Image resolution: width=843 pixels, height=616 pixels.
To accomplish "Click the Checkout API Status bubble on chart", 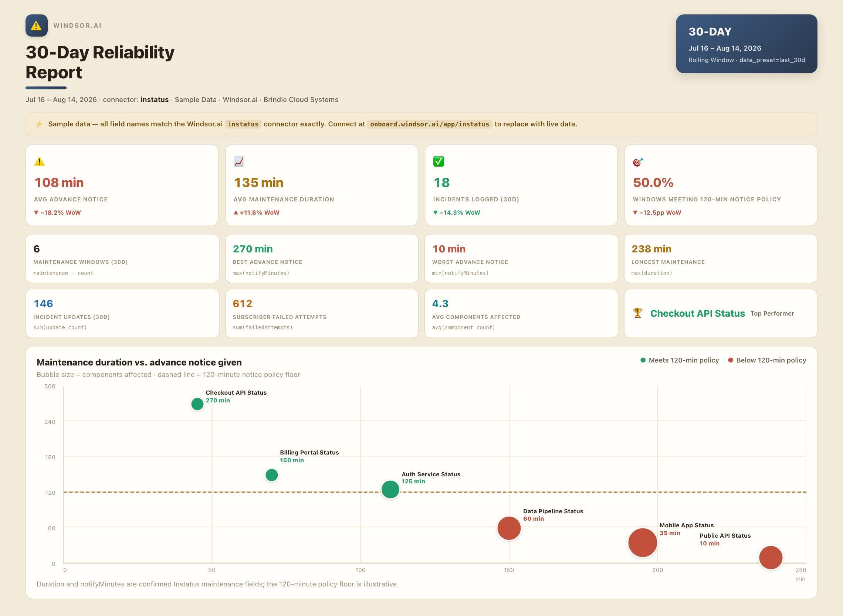I will click(x=197, y=404).
